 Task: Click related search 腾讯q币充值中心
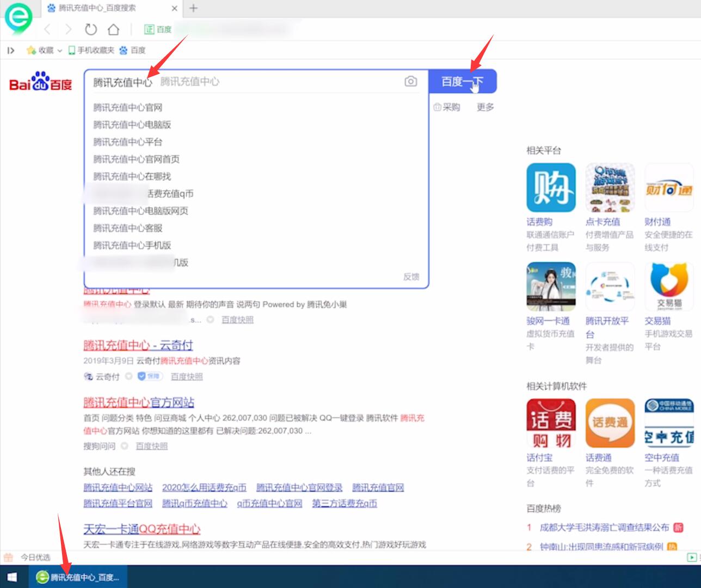[195, 504]
